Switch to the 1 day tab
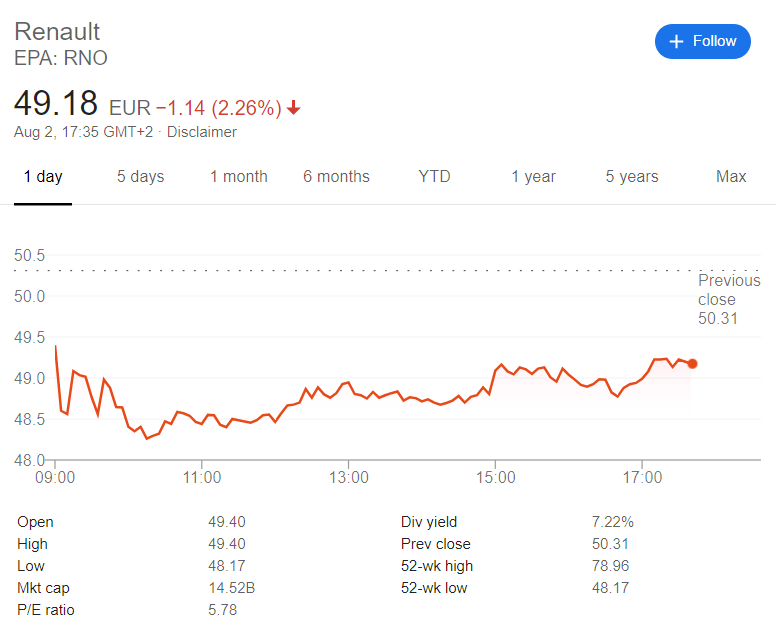 click(x=43, y=177)
